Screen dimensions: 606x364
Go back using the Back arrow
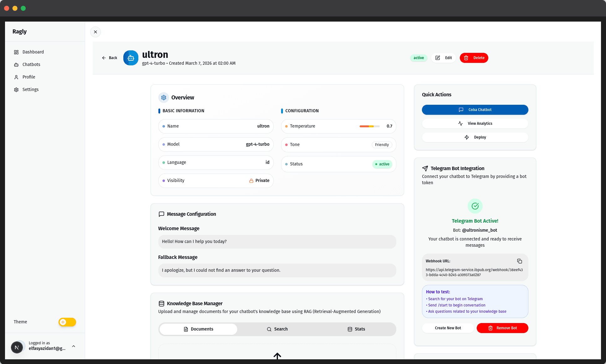click(110, 58)
